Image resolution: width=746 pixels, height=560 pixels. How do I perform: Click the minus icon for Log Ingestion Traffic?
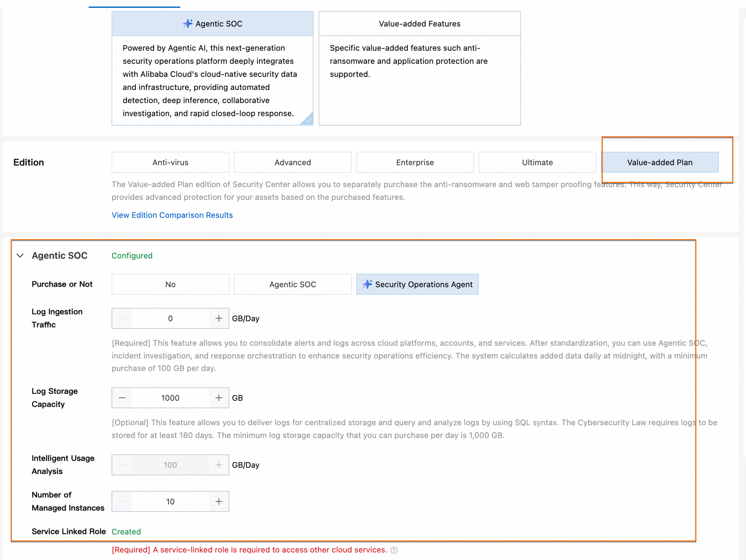(x=122, y=318)
